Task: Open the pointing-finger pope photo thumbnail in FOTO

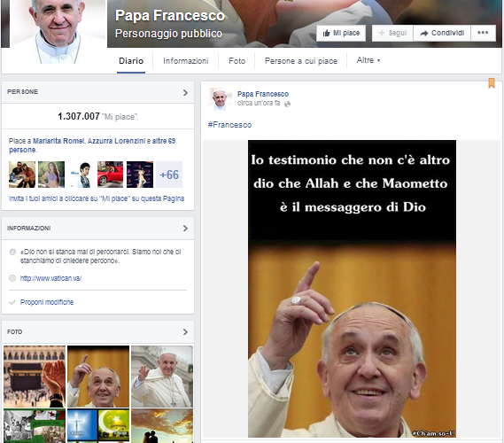Action: [x=98, y=377]
